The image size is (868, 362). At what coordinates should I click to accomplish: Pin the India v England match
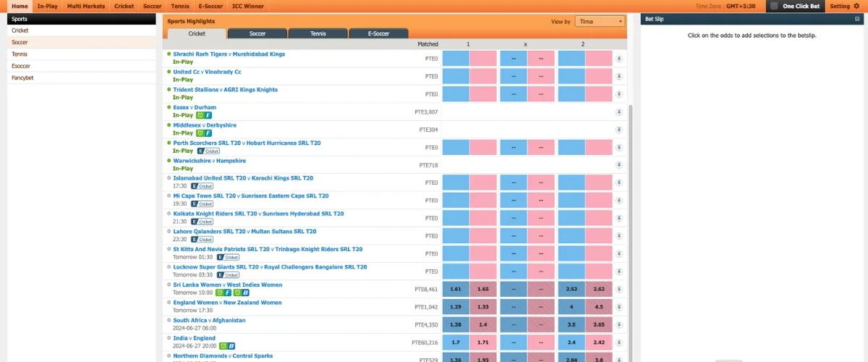tap(619, 342)
